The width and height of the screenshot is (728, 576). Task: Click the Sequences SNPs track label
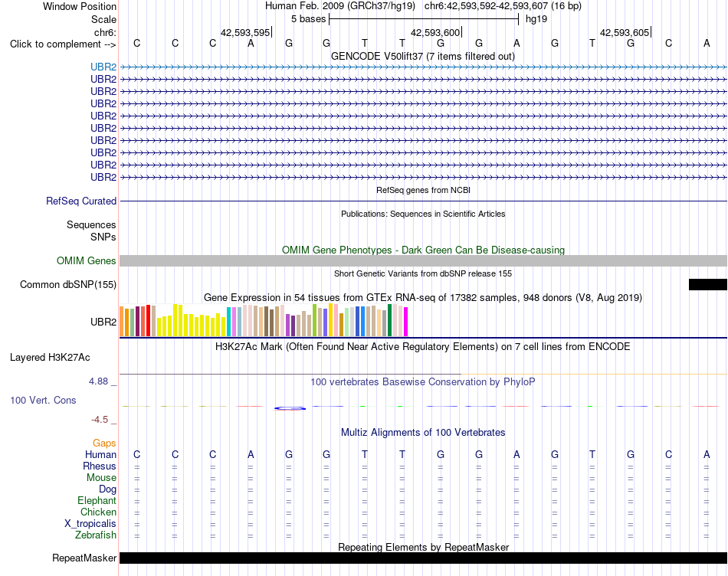(91, 231)
